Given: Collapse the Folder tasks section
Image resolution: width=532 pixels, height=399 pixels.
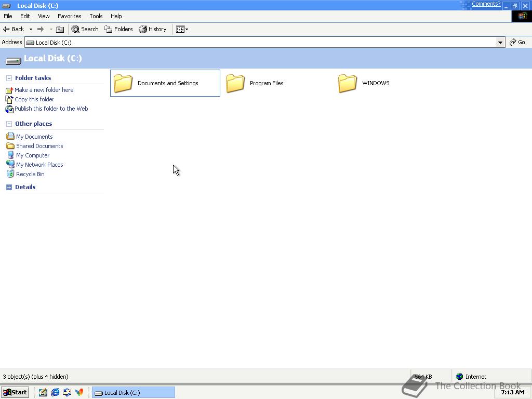Looking at the screenshot, I should [9, 78].
